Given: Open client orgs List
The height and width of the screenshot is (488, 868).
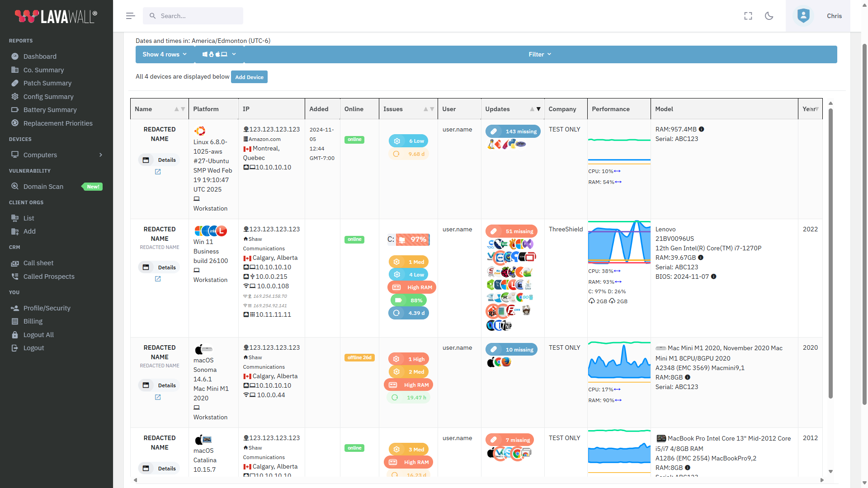Looking at the screenshot, I should 28,218.
